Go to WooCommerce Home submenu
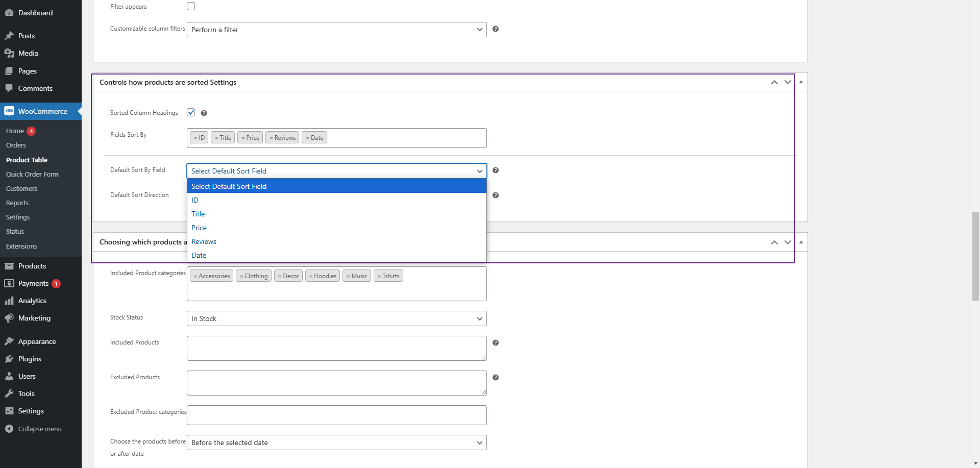Screen dimensions: 980x468 (15, 131)
